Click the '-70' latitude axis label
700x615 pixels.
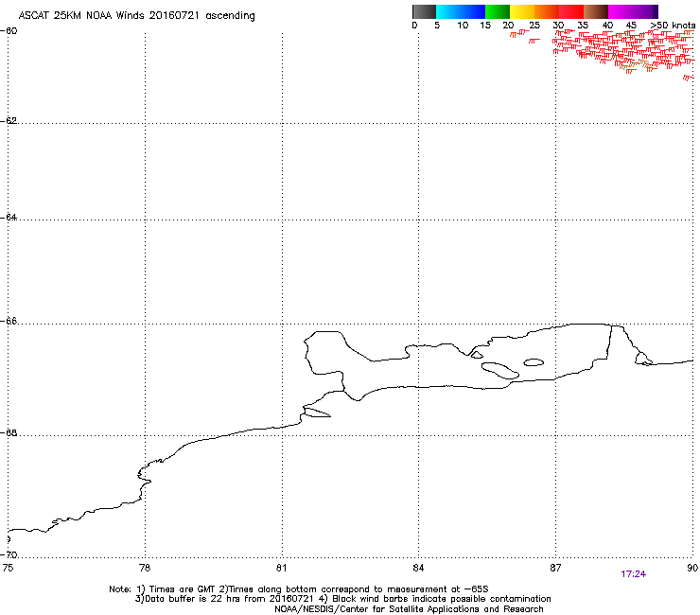(x=9, y=555)
